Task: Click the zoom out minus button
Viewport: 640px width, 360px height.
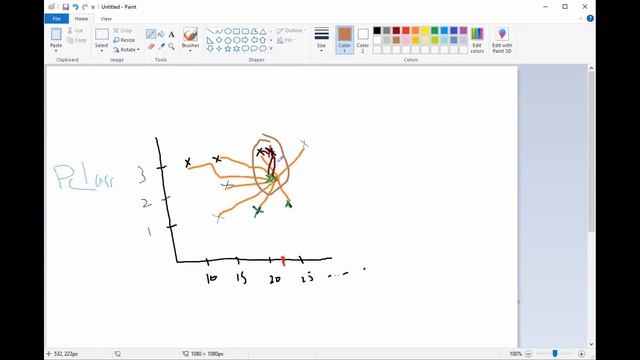Action: (528, 354)
